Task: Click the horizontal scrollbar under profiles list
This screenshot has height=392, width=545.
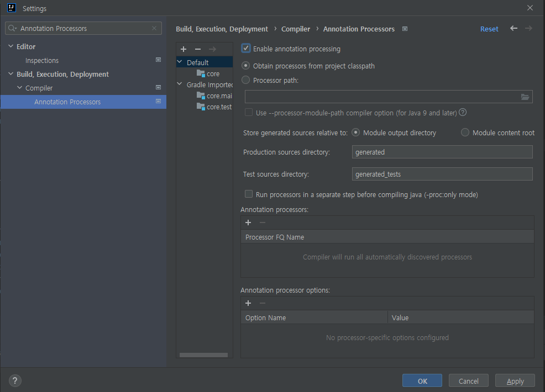Action: point(203,355)
